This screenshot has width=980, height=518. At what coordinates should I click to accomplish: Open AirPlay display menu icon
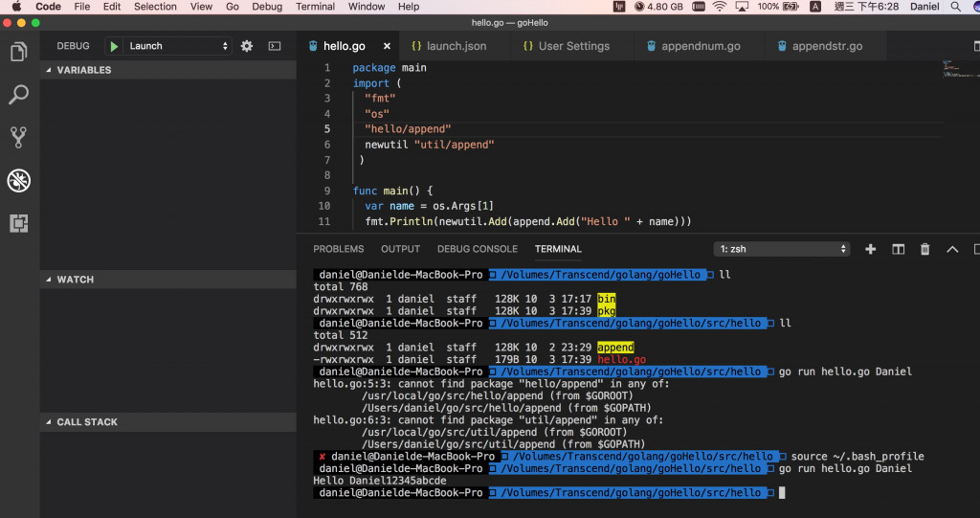pyautogui.click(x=742, y=7)
